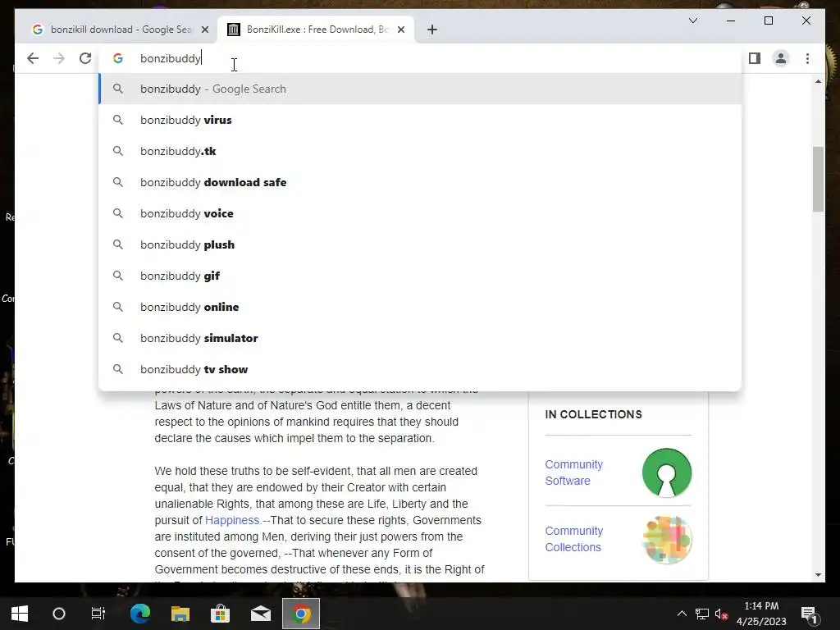840x630 pixels.
Task: Click the green Community Software logo thumbnail
Action: click(667, 472)
